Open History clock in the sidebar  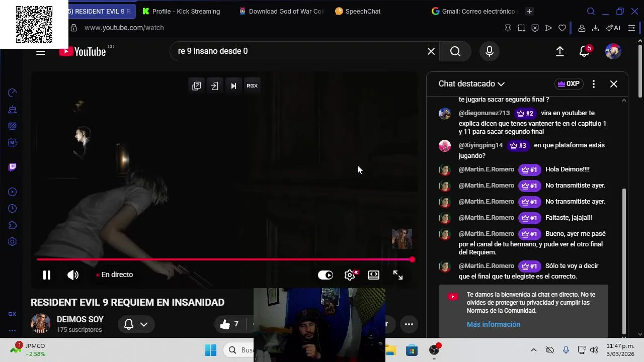(x=13, y=208)
